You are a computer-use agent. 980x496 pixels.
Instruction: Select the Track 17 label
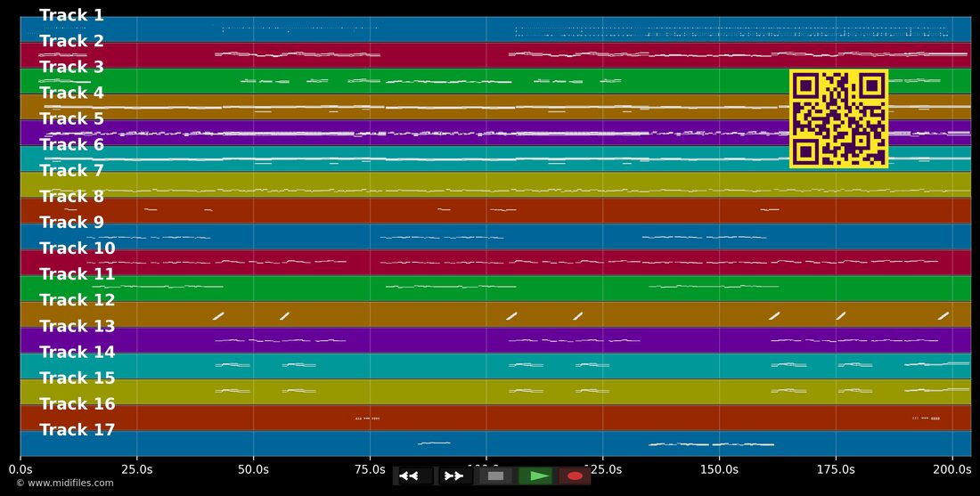(78, 430)
